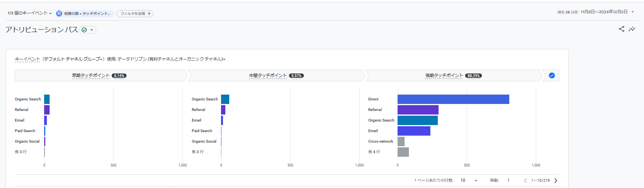Screen dimensions: 644x188
Task: Click the date range 11月8日〜2024年12月5日
Action: pyautogui.click(x=604, y=12)
